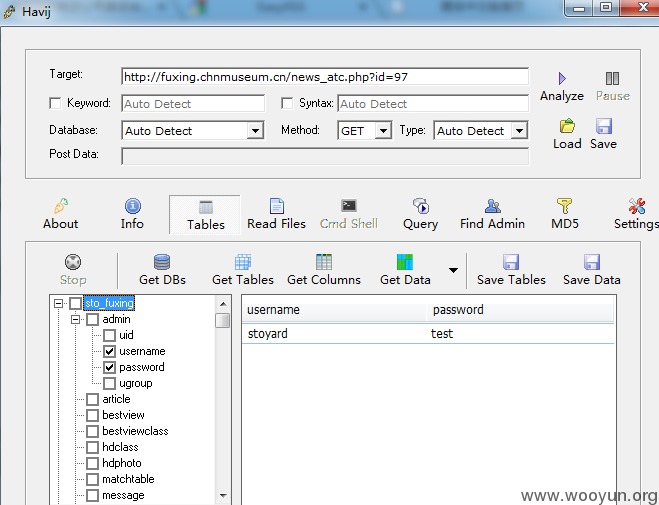Click the Save Tables icon

(x=511, y=262)
